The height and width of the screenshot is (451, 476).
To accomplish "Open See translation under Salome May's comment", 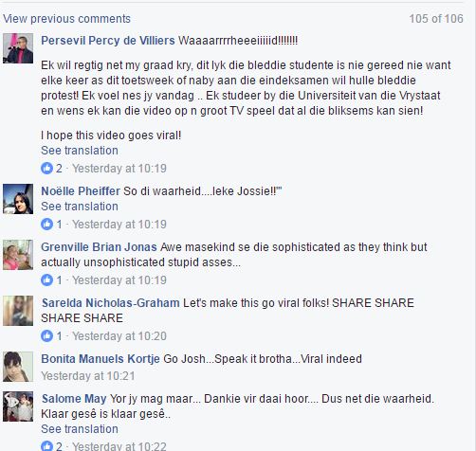I will coord(80,429).
